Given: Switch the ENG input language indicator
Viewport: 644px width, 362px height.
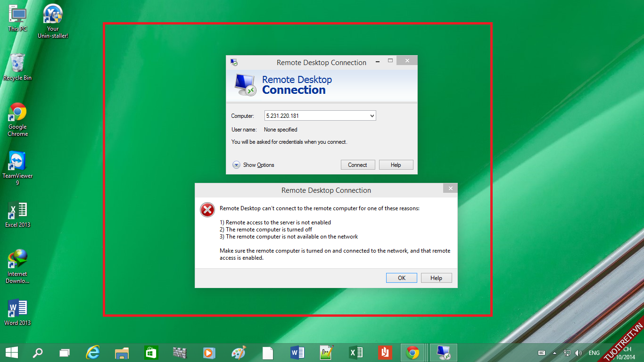Looking at the screenshot, I should coord(594,353).
